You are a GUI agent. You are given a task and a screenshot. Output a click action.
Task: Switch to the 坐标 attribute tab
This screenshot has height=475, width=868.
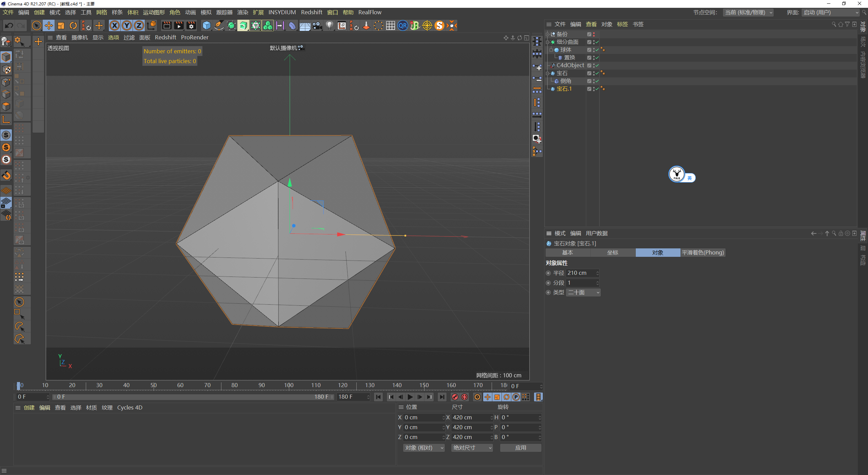pyautogui.click(x=613, y=252)
